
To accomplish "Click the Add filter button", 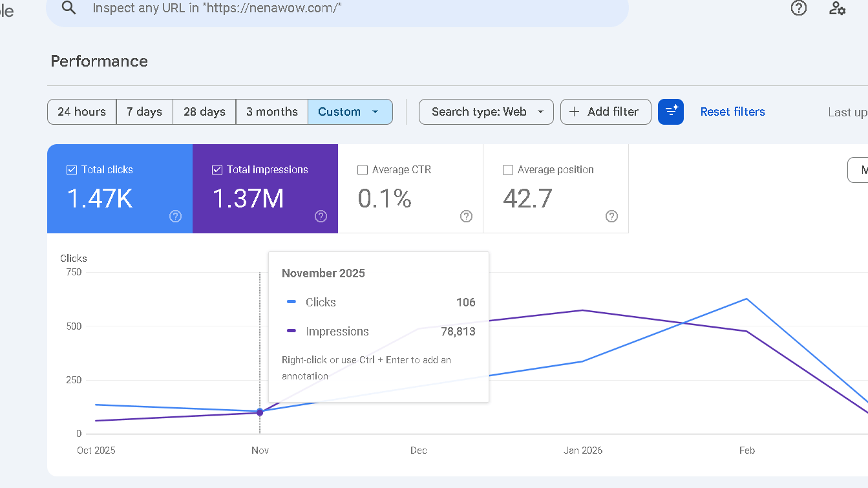I will coord(606,111).
